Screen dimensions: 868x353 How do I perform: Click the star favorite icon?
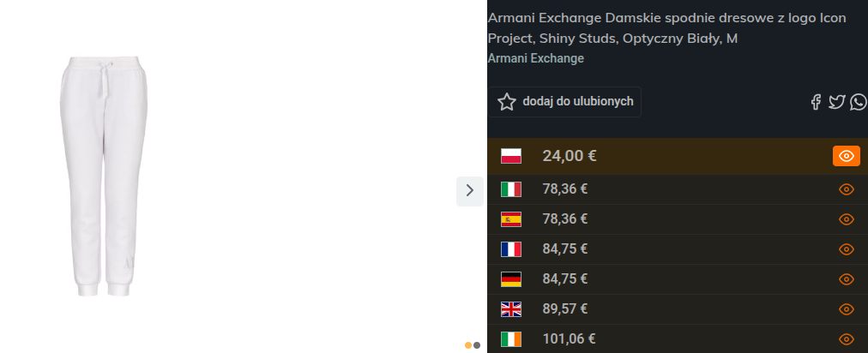507,102
